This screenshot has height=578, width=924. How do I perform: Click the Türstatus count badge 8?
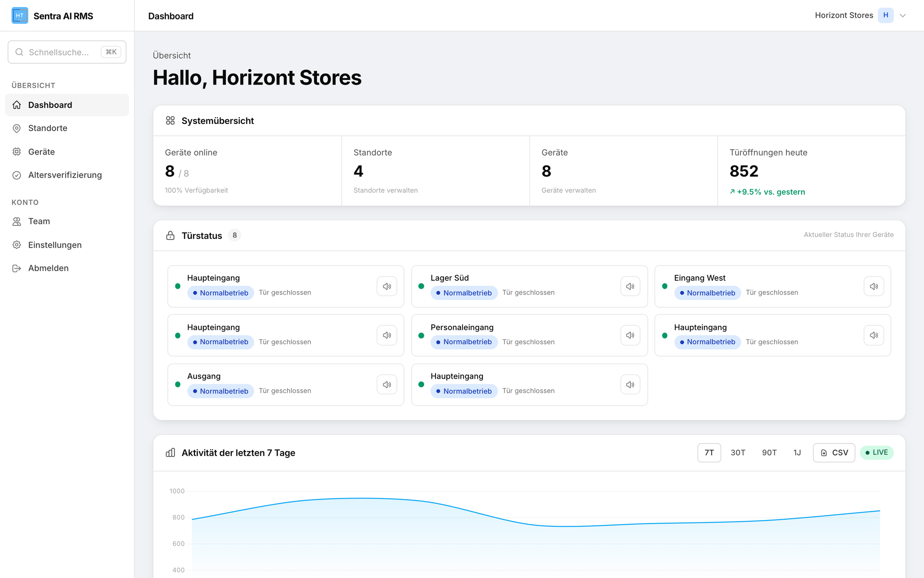click(234, 235)
